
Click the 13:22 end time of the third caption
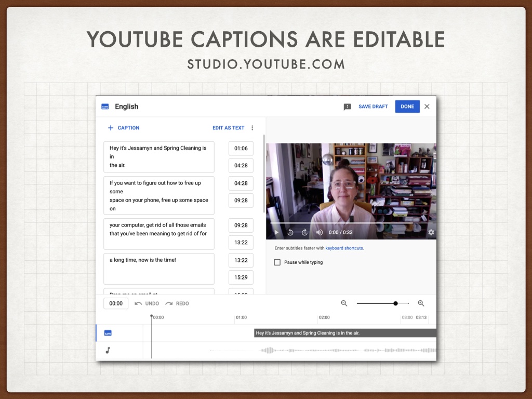click(241, 243)
